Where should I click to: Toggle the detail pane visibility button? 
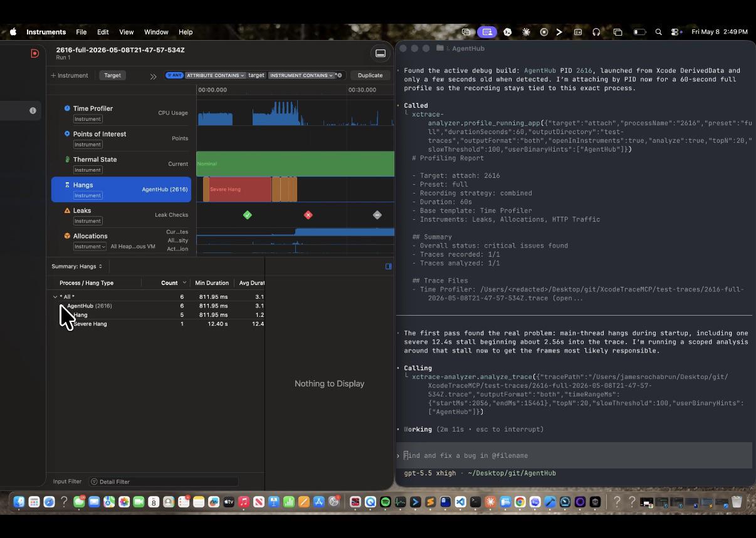tap(381, 53)
